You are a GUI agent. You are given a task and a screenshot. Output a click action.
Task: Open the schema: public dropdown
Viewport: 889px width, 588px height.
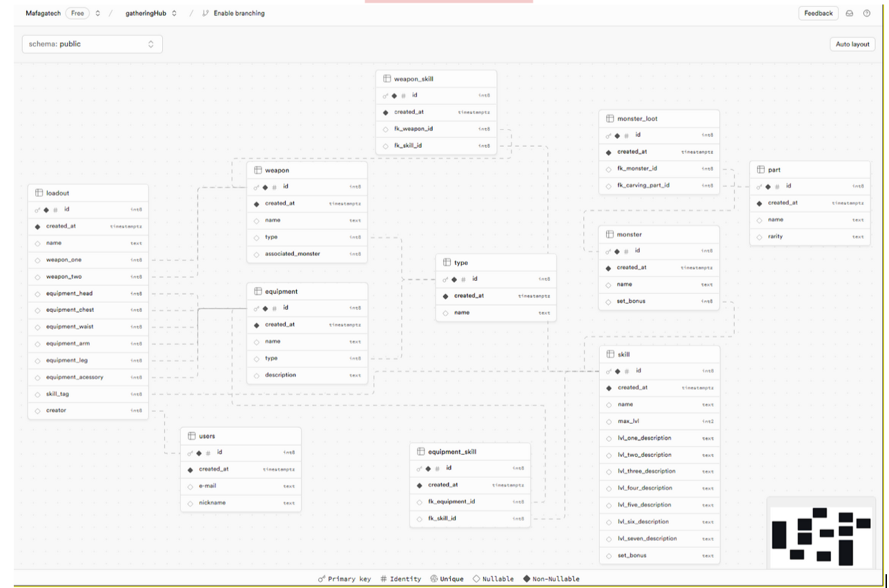point(92,44)
